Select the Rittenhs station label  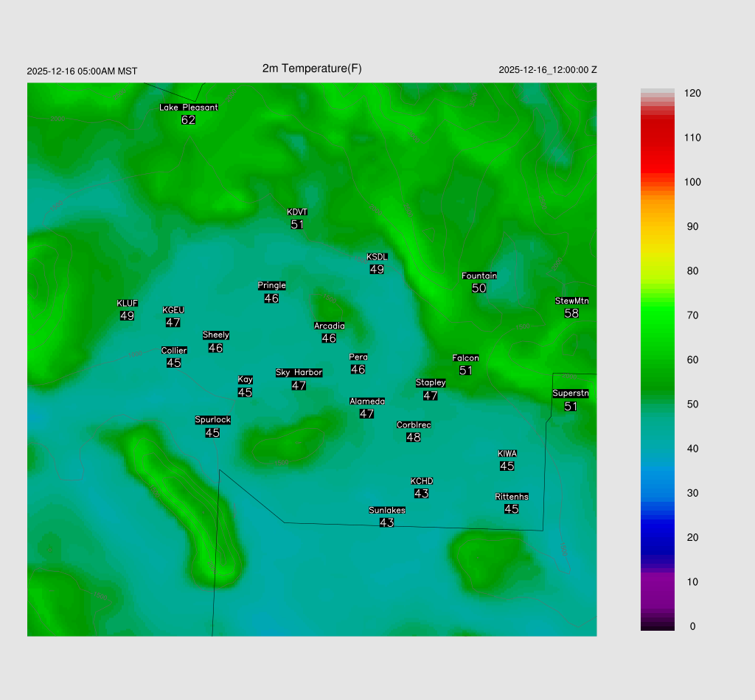coord(512,497)
